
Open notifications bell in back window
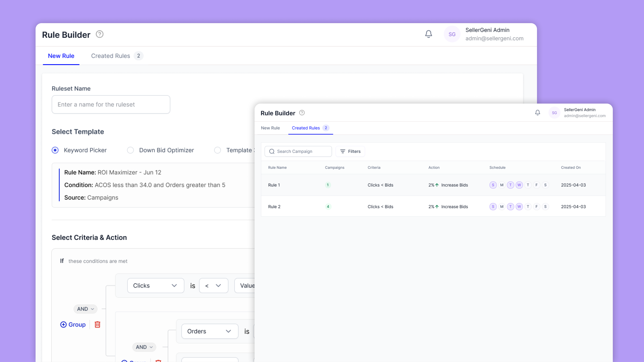coord(428,34)
